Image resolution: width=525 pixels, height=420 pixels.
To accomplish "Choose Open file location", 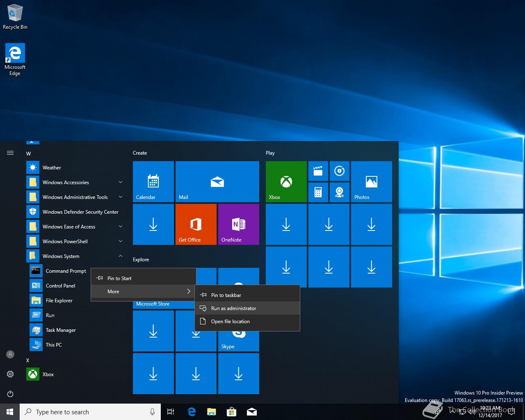I will (247, 321).
